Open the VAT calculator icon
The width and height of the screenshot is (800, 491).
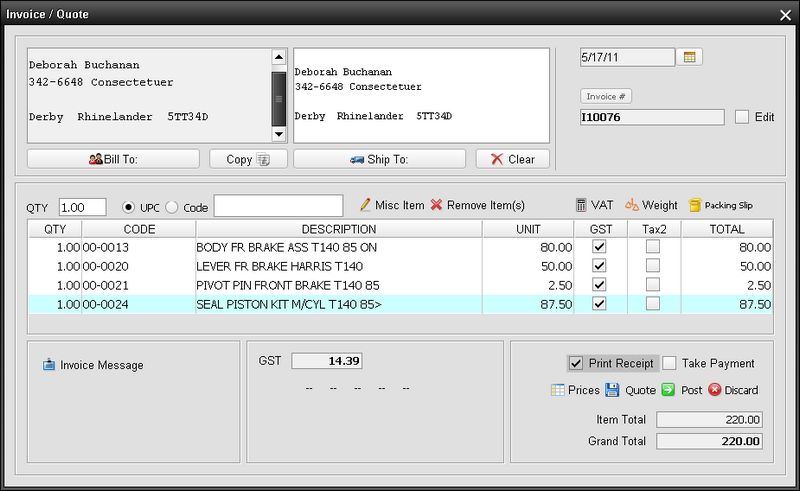(x=581, y=205)
